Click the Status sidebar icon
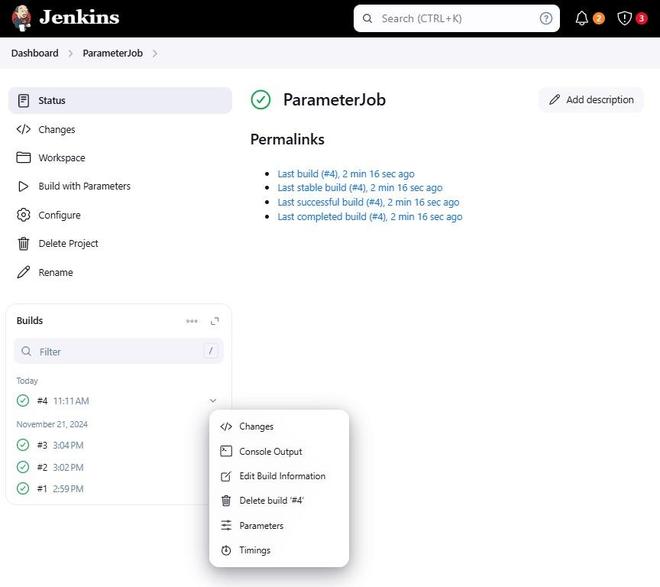Viewport: 660px width, 587px height. (x=24, y=101)
